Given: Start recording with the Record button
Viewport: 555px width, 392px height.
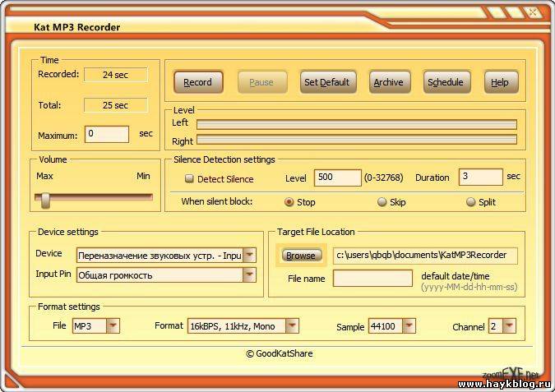Looking at the screenshot, I should point(198,82).
